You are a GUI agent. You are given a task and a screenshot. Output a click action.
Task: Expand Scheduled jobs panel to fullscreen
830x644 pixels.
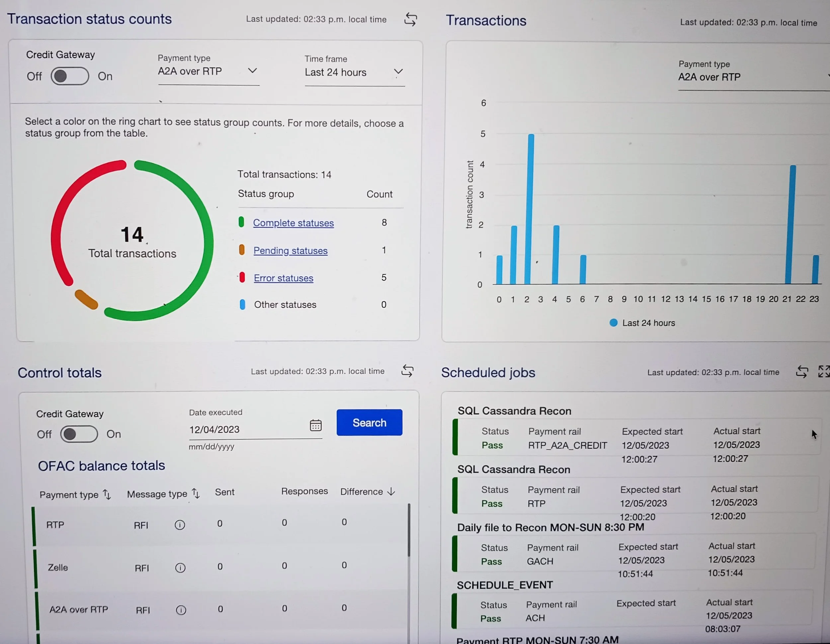[824, 371]
